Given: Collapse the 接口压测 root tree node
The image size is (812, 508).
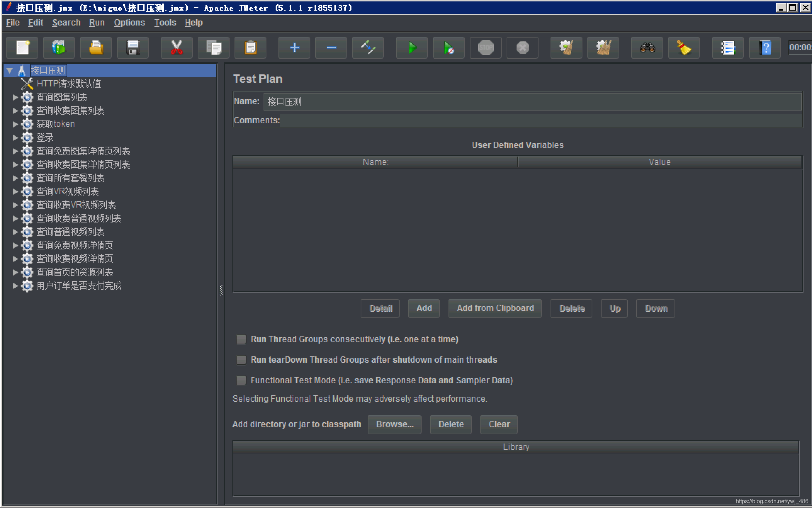Looking at the screenshot, I should [x=10, y=70].
